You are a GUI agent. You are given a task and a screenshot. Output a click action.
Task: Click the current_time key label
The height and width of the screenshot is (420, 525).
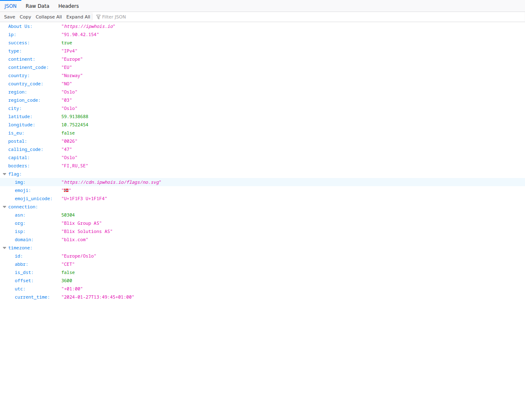tap(32, 297)
